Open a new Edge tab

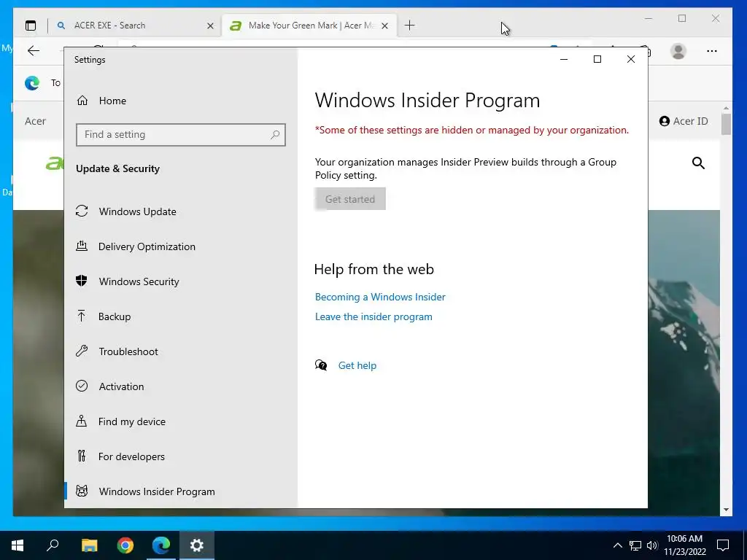click(410, 26)
